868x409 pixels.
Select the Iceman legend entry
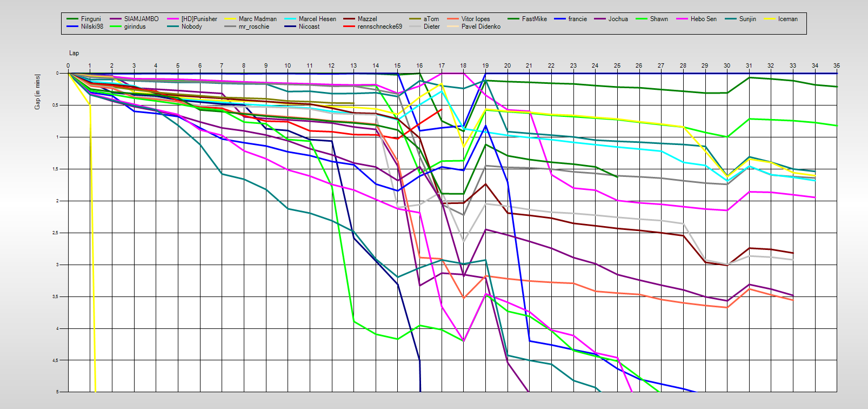[787, 19]
